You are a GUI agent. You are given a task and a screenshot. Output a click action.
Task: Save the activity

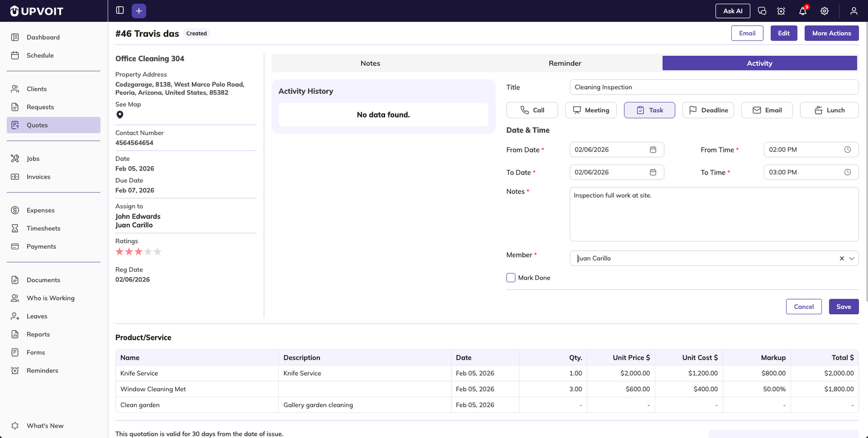[843, 307]
